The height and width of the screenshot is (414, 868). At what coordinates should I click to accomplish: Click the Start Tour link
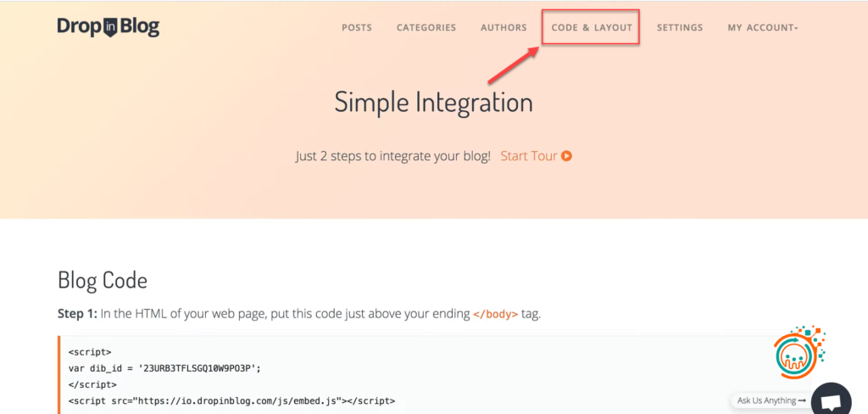click(529, 156)
